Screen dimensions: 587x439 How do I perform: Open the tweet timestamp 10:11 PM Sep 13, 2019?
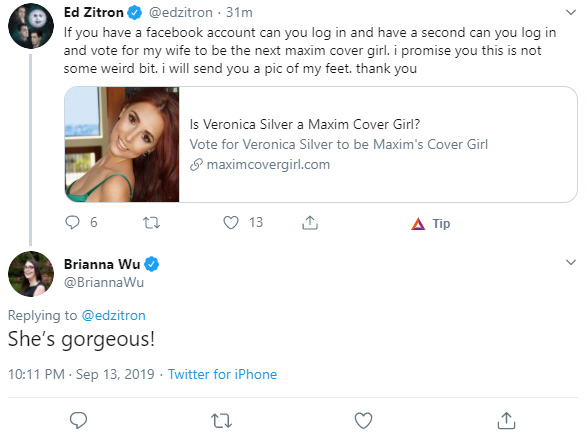81,374
